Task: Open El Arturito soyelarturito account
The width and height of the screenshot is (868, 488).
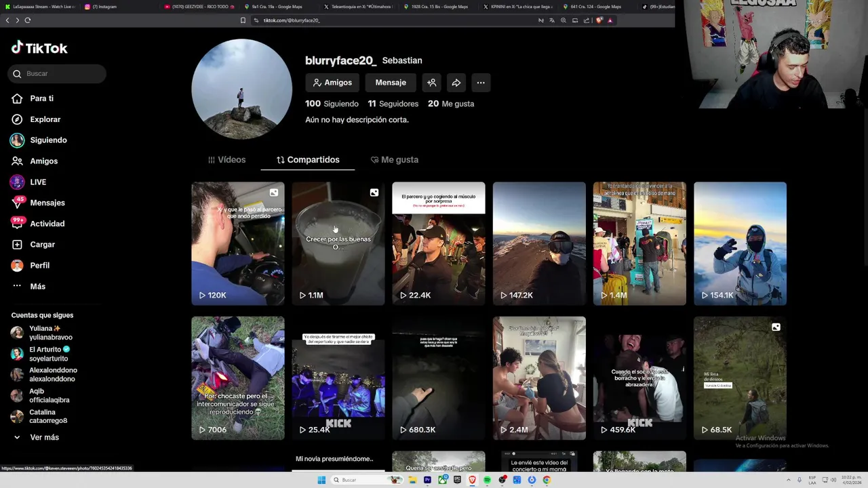Action: pos(40,354)
